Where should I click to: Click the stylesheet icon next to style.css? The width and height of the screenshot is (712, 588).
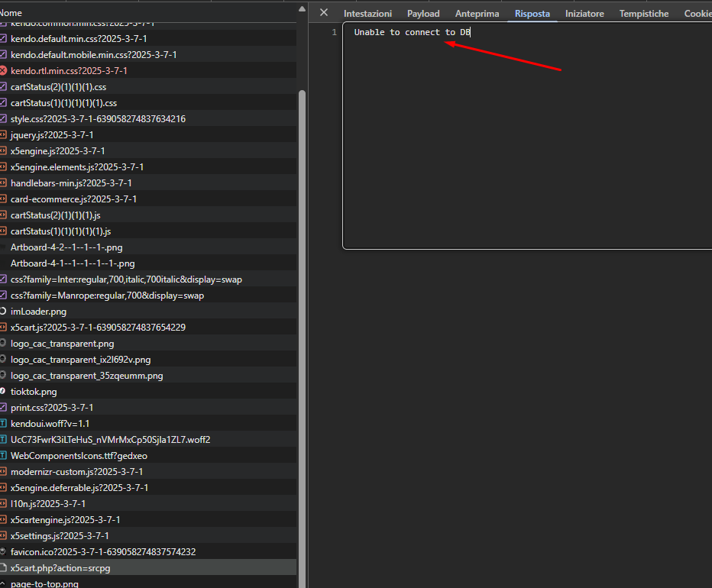3,119
